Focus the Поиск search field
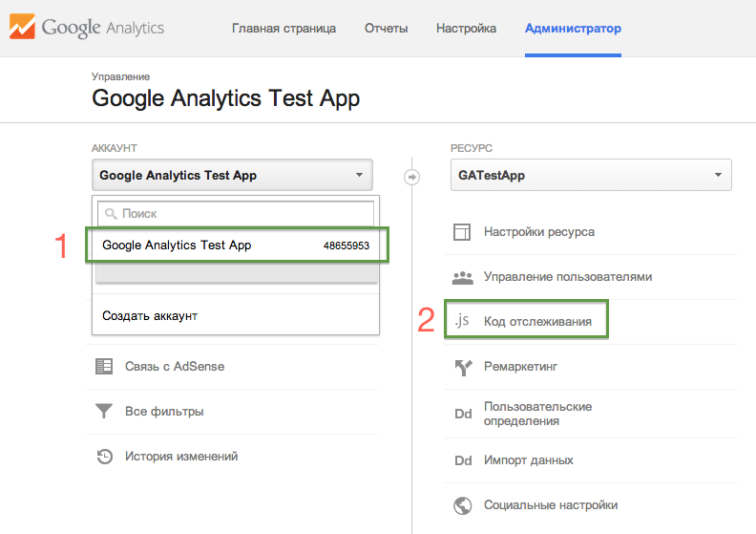The width and height of the screenshot is (756, 534). [x=236, y=213]
